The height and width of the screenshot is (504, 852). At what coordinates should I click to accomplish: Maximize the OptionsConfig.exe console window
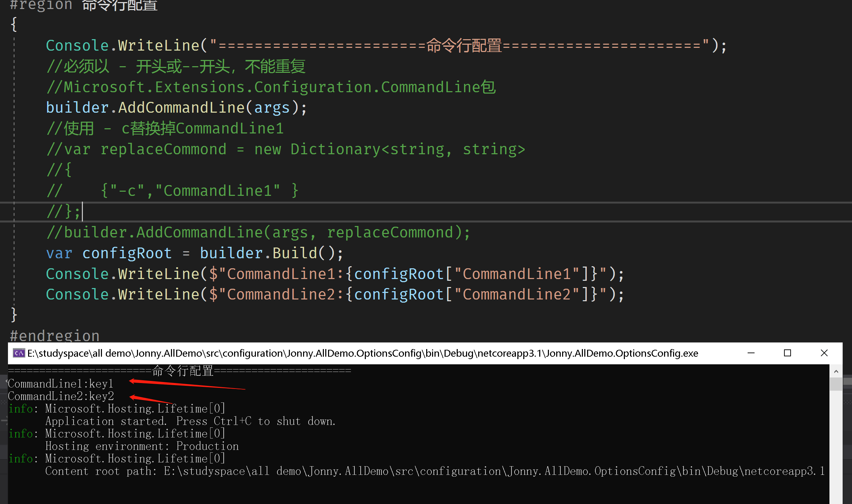788,353
